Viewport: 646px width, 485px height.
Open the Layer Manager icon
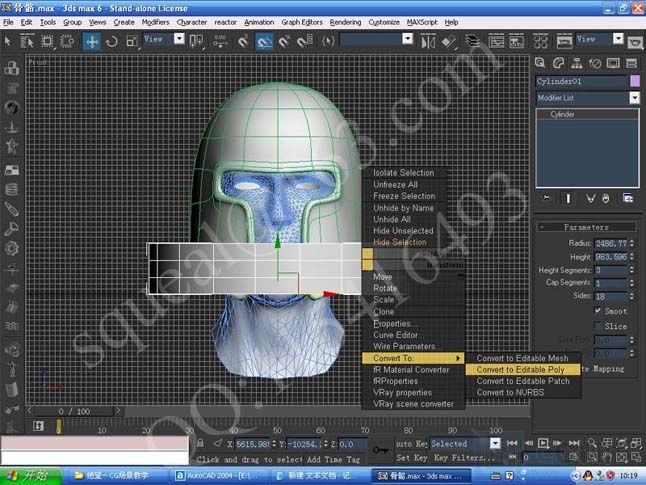pyautogui.click(x=472, y=41)
